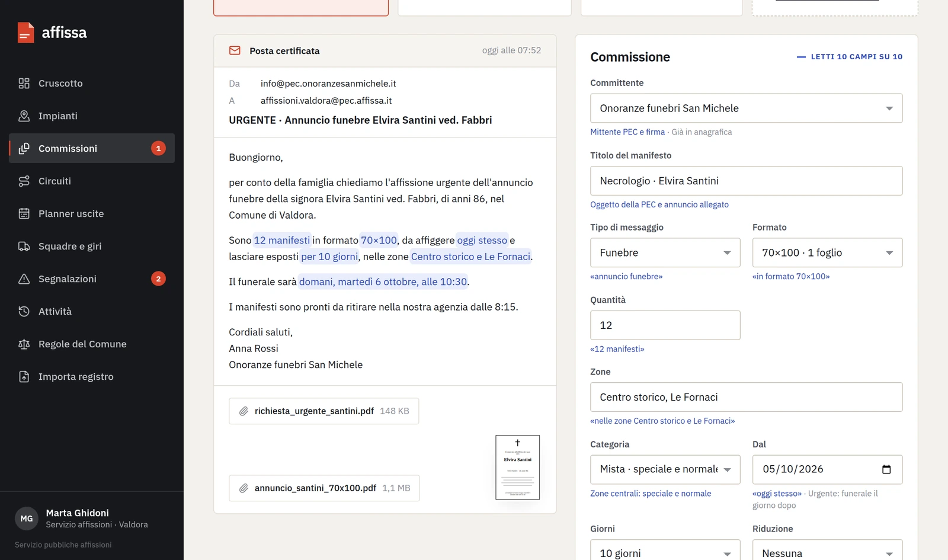Go to Regole del Comune menu item
Viewport: 948px width, 560px height.
(92, 344)
